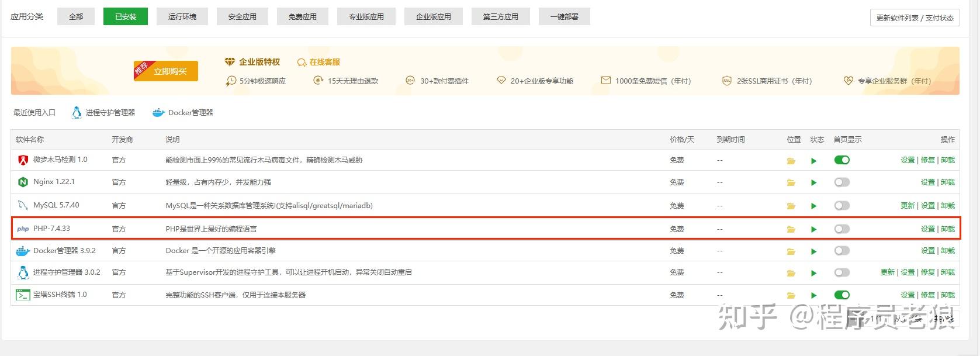Click 修复 for 宝塔SSH终端
980x356 pixels.
928,295
